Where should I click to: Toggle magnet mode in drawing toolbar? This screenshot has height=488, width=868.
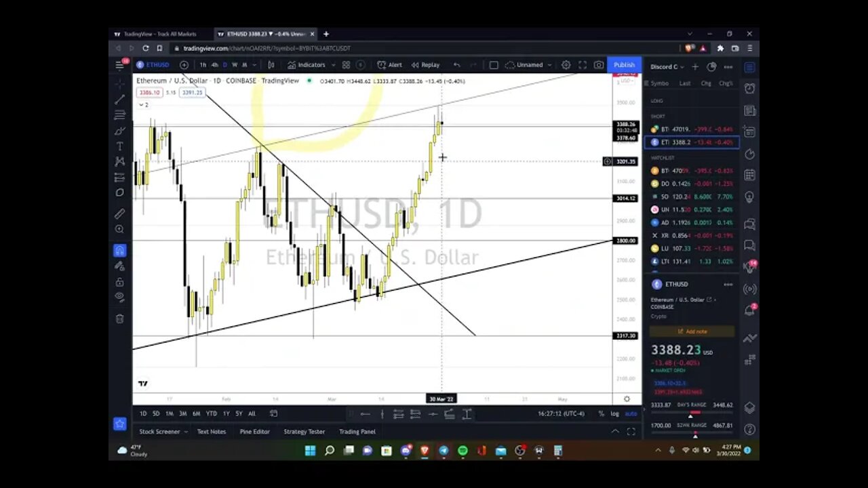(119, 251)
